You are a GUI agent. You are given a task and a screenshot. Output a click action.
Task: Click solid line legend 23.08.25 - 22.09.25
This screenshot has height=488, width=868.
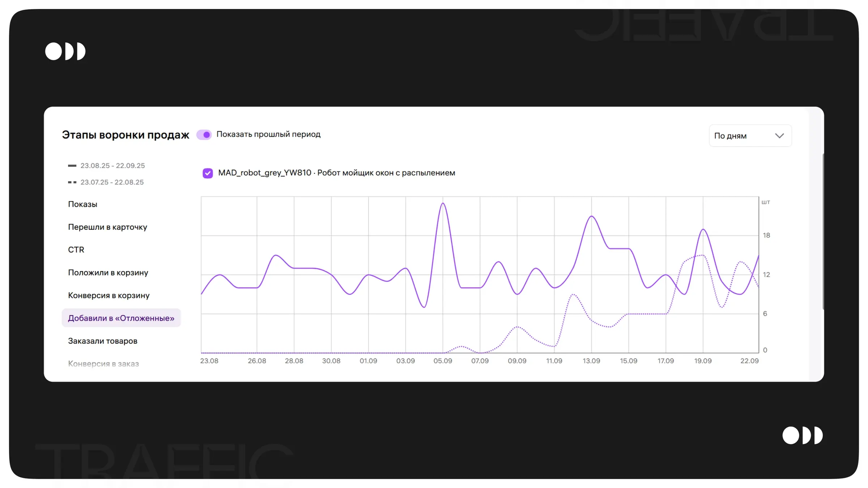[107, 166]
